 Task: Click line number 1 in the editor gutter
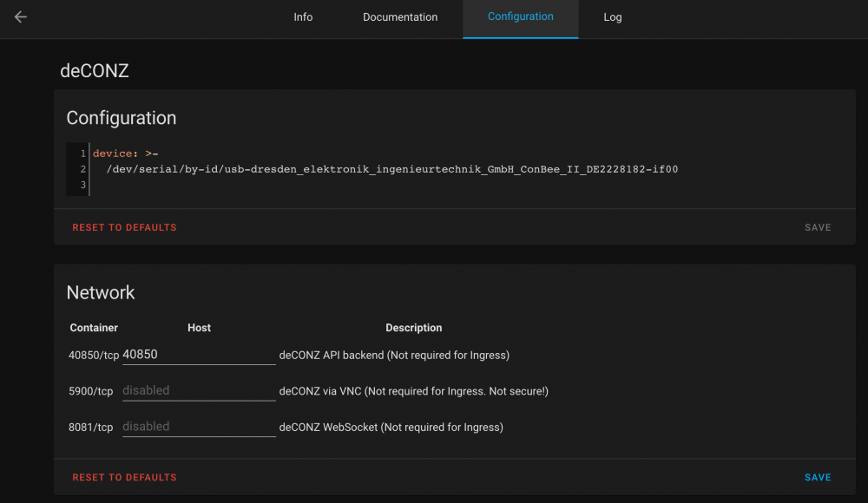[x=82, y=154]
